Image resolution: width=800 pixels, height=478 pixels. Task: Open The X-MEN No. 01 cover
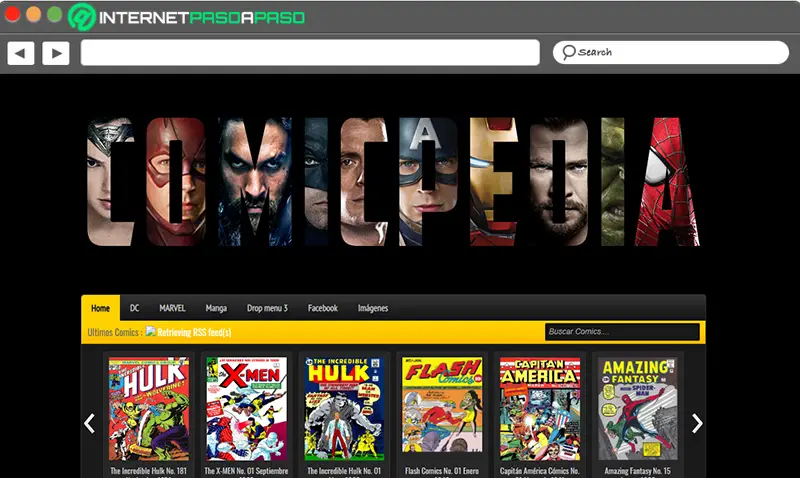246,409
